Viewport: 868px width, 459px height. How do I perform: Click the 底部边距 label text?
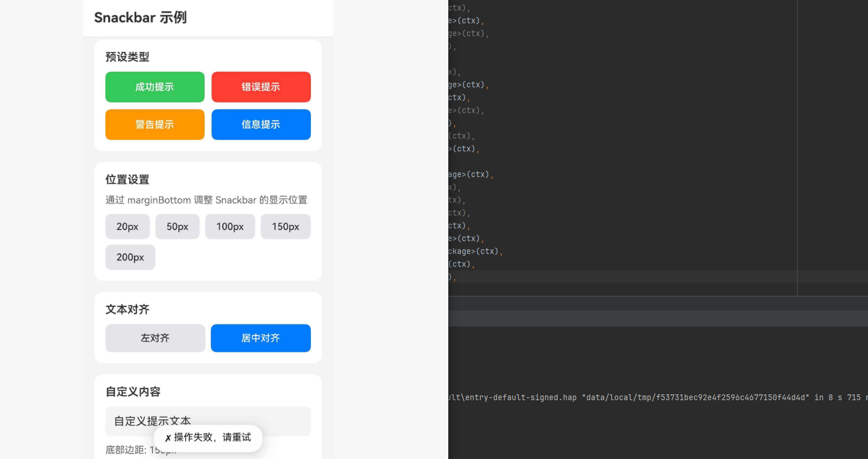pyautogui.click(x=141, y=450)
